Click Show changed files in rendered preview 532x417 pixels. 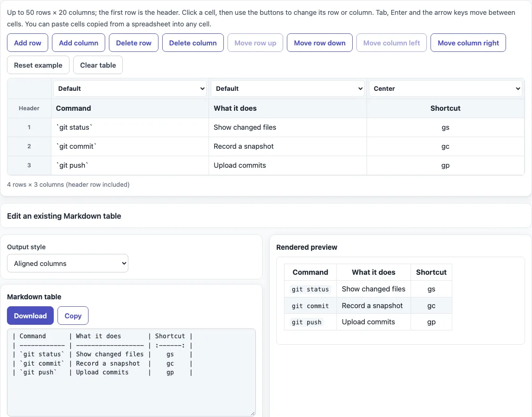click(x=374, y=289)
